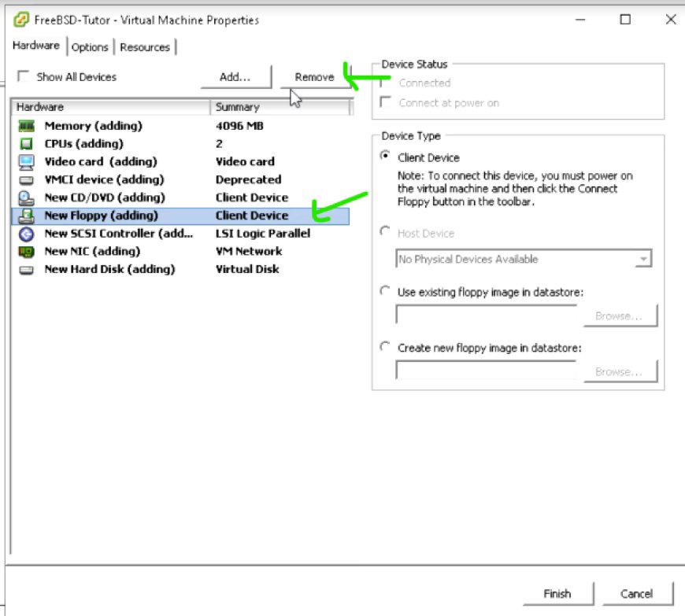Minimize the Virtual Machine Properties window
The image size is (685, 616).
(x=580, y=20)
